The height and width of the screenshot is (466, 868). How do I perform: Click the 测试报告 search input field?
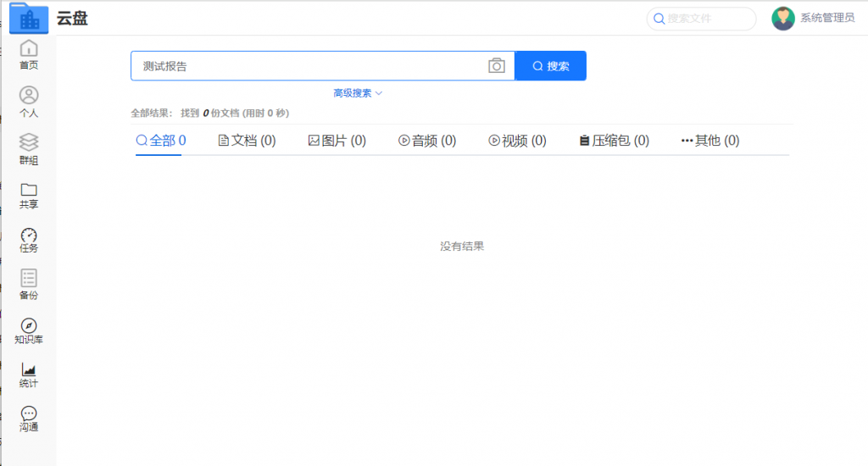click(309, 66)
